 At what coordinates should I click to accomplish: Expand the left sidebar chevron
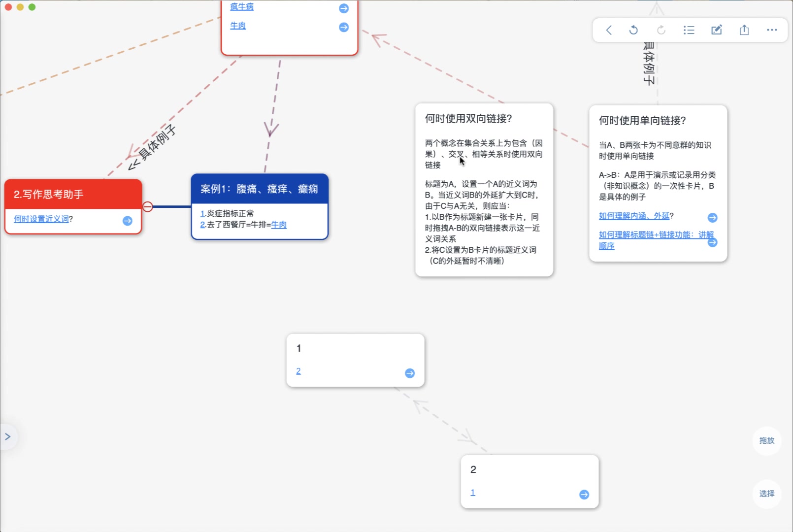[x=8, y=436]
